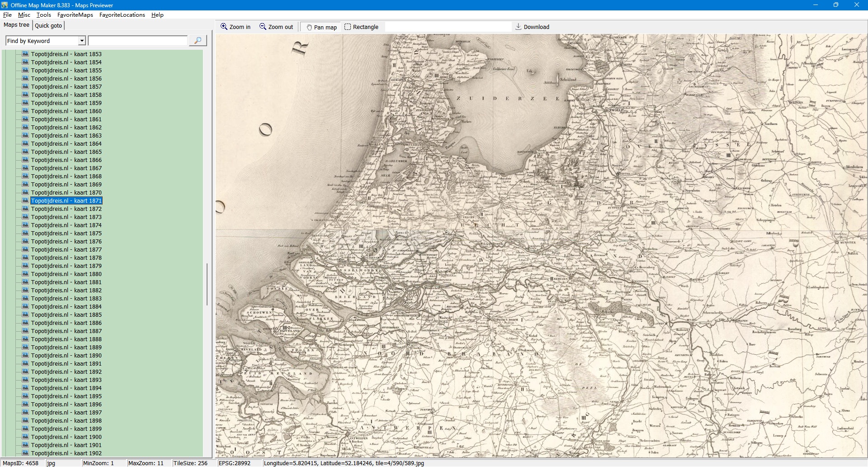Click the Zoom in magnifier icon
The image size is (868, 467).
[x=224, y=27]
